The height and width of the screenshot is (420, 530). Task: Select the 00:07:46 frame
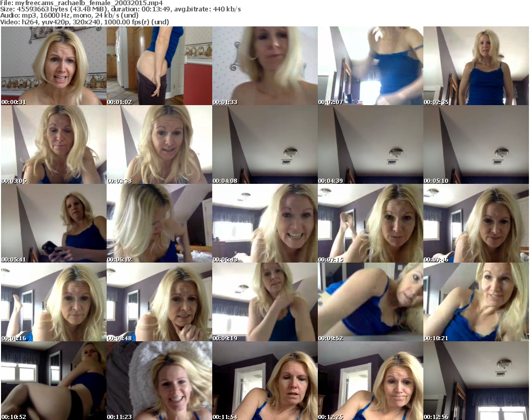tap(476, 224)
